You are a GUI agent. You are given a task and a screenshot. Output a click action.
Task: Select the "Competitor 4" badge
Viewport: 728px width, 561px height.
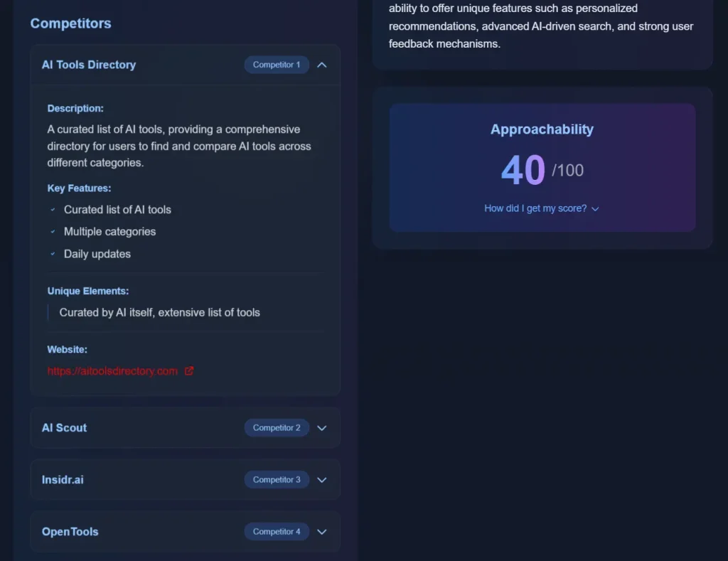pyautogui.click(x=277, y=531)
